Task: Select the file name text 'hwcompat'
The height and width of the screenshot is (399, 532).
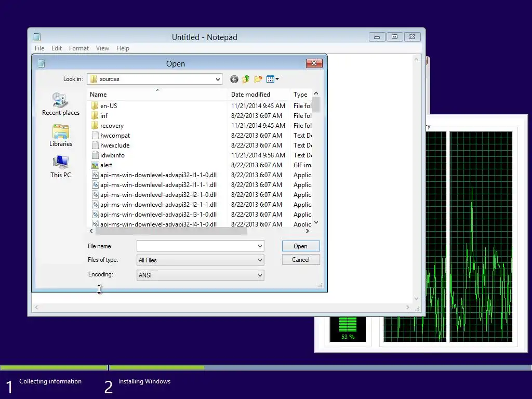Action: coord(115,136)
